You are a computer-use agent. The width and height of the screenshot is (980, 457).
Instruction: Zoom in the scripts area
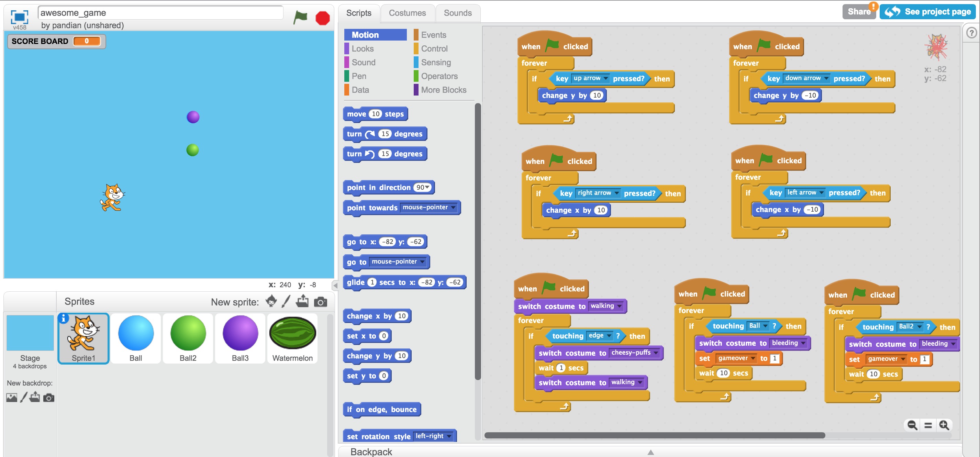pos(944,425)
